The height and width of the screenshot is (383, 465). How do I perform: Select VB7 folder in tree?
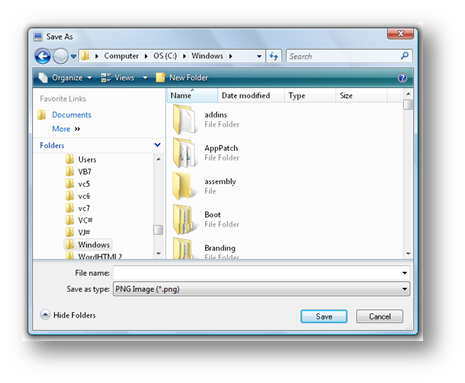(x=84, y=172)
